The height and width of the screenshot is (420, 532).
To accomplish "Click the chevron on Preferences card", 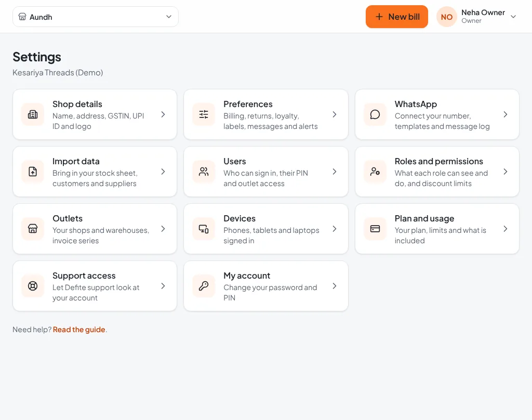I will tap(334, 114).
